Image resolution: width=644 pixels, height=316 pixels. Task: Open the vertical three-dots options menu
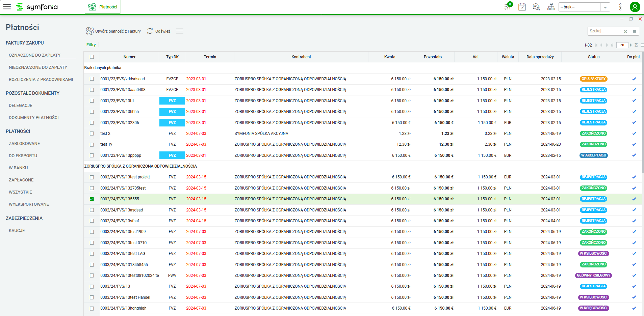point(620,7)
